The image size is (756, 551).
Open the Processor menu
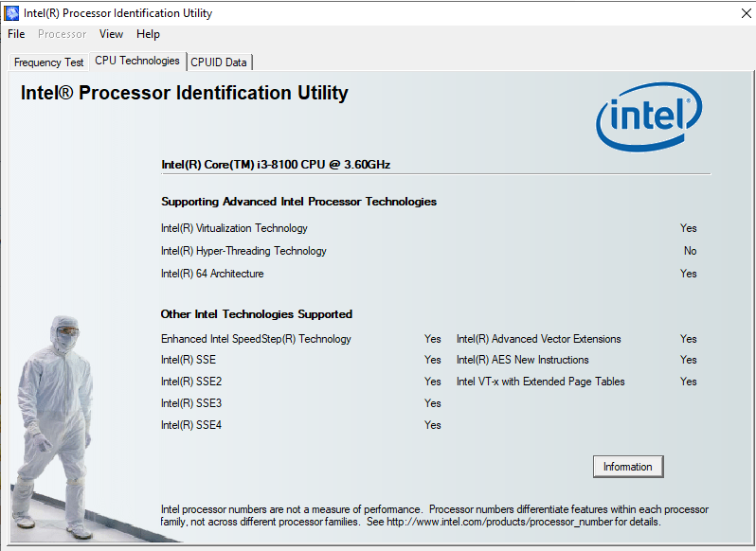click(x=63, y=34)
